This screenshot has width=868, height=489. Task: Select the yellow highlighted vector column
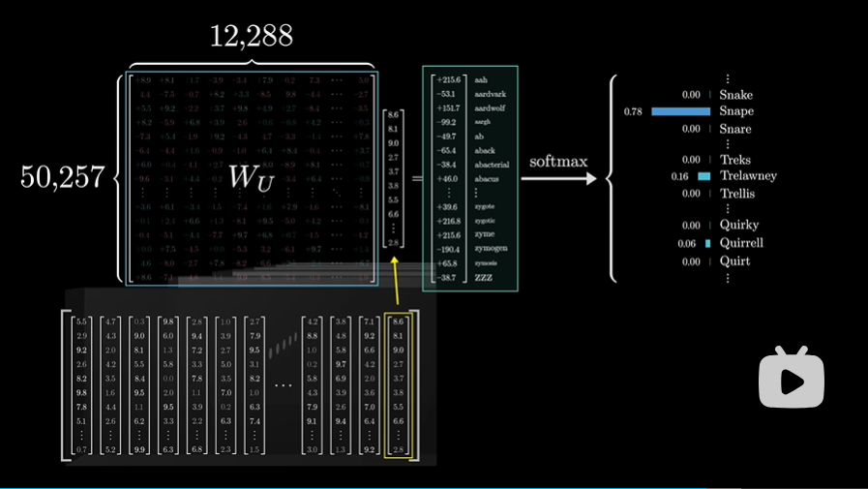click(x=398, y=385)
